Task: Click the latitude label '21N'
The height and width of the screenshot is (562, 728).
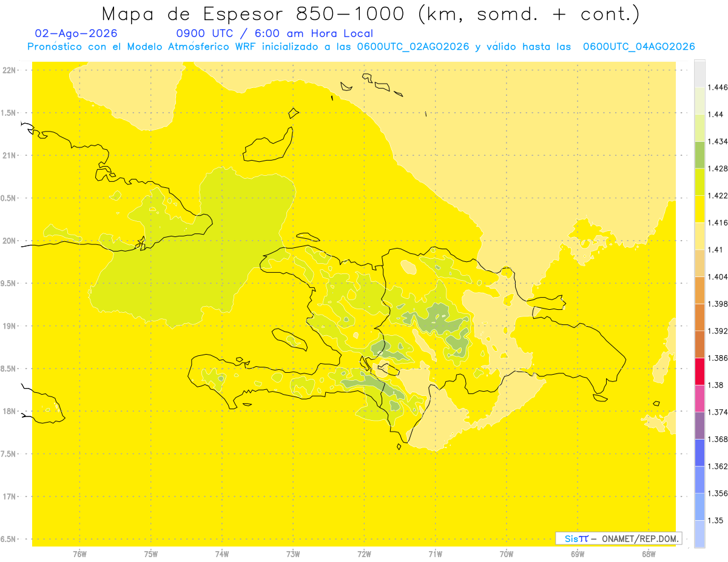Action: point(9,155)
